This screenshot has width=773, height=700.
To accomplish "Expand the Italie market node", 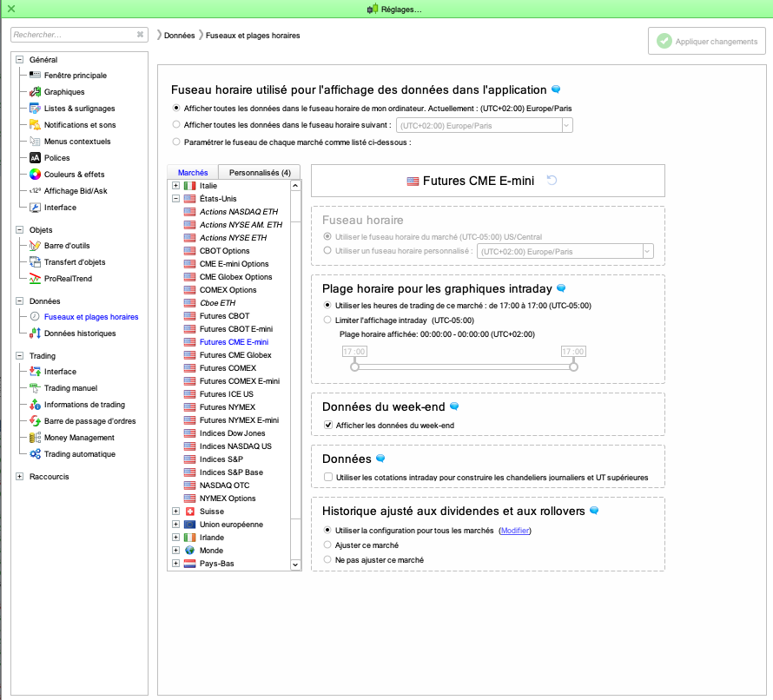I will tap(175, 185).
